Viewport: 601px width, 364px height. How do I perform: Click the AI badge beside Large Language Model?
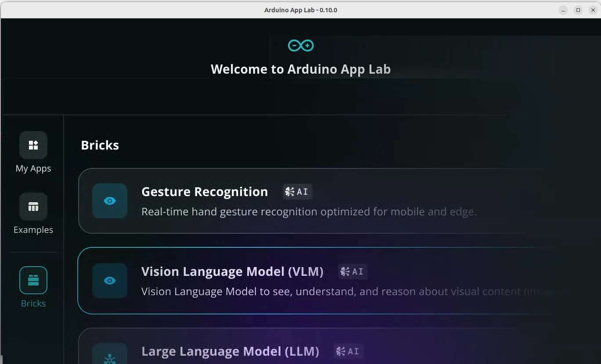[349, 351]
